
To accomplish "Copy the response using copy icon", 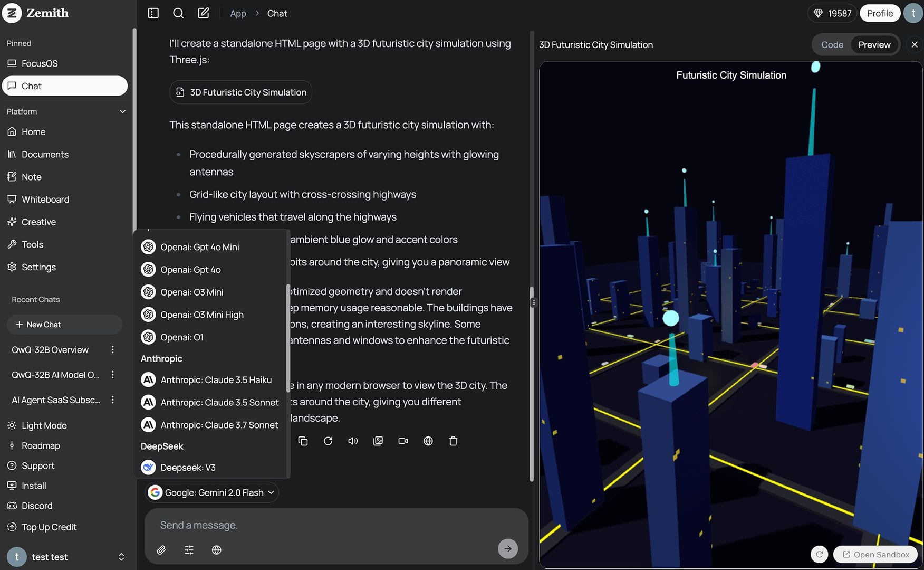I will [x=303, y=441].
